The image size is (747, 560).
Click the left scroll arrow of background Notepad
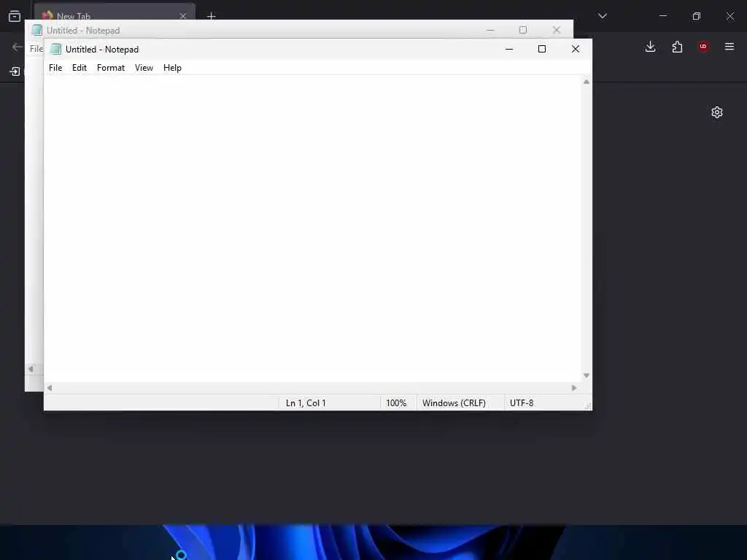coord(31,368)
